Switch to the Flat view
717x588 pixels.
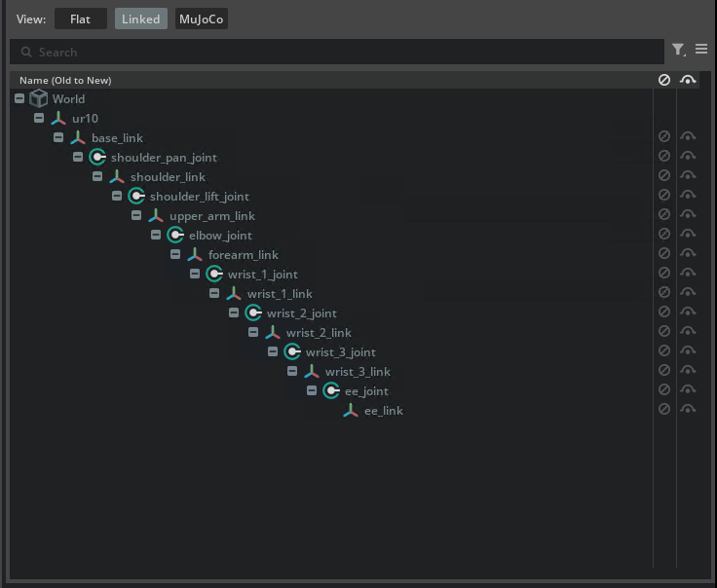tap(81, 19)
